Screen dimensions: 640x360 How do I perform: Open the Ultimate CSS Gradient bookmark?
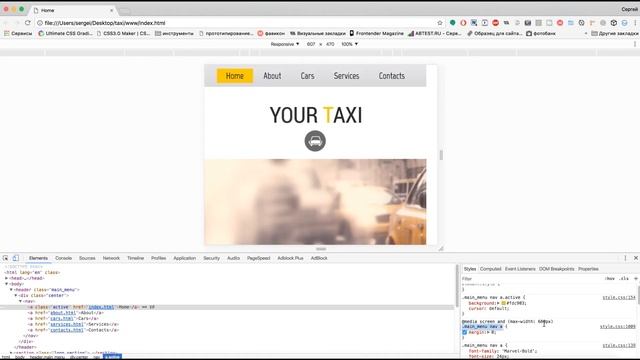[x=65, y=33]
